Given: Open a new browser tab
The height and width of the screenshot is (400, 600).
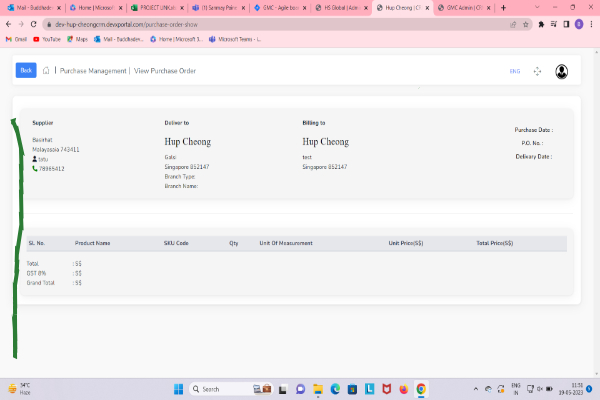Looking at the screenshot, I should (x=502, y=7).
